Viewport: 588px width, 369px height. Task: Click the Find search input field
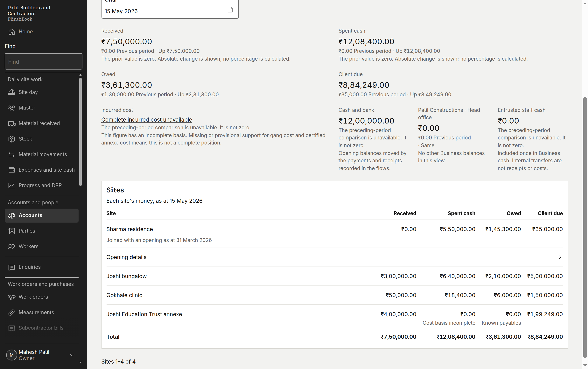(44, 61)
